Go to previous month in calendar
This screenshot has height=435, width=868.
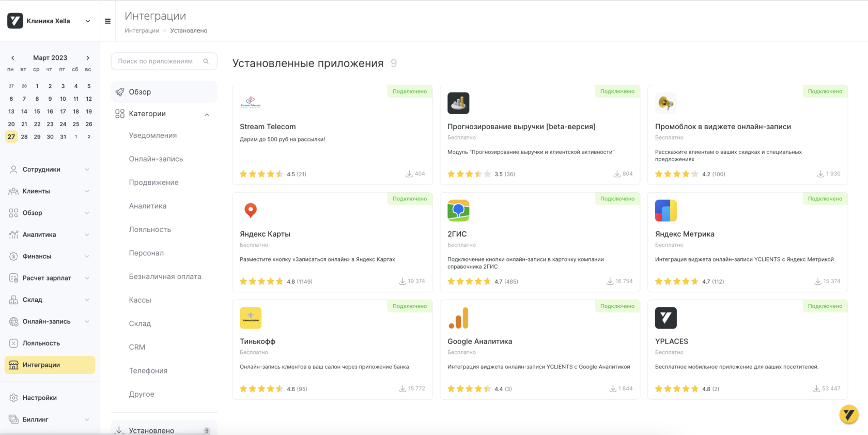click(x=13, y=58)
